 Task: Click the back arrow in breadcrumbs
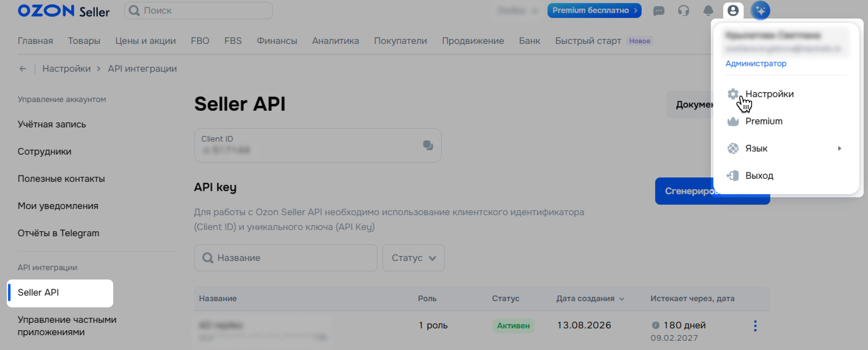(23, 69)
